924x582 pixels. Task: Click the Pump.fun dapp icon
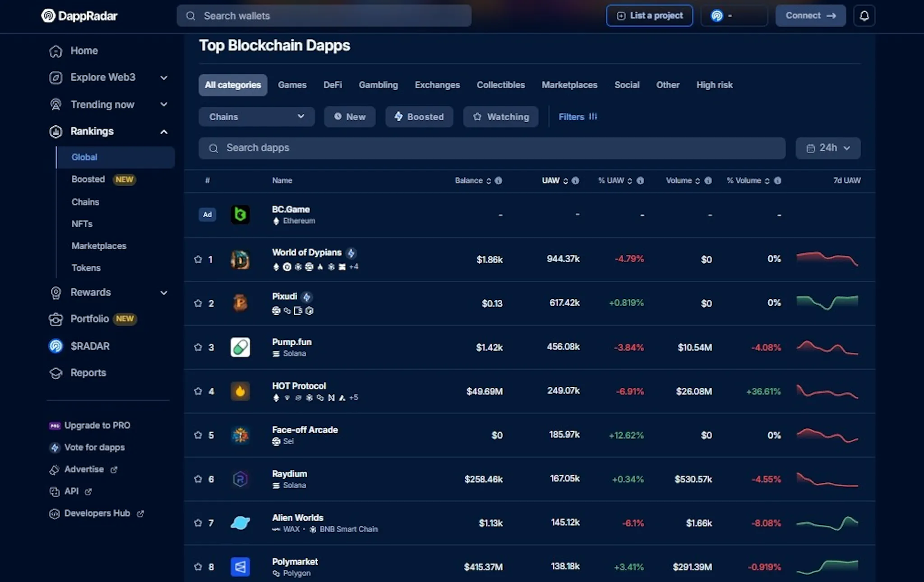pos(240,347)
